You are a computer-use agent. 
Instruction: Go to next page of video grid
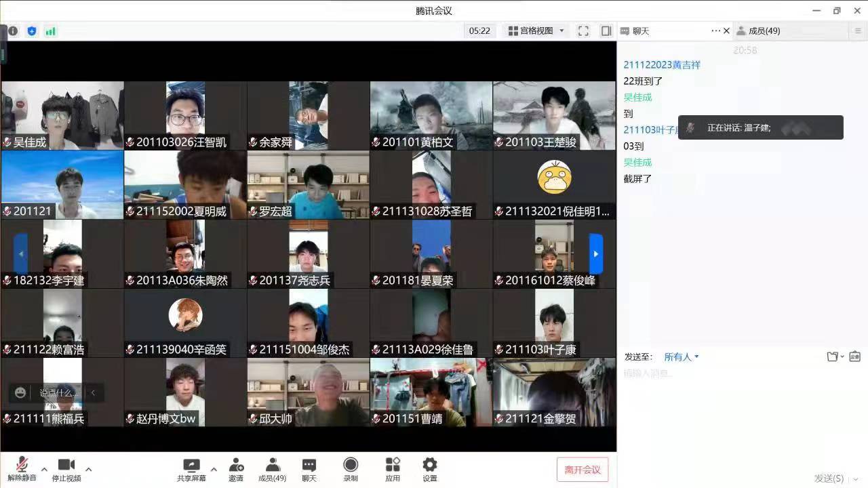click(595, 253)
